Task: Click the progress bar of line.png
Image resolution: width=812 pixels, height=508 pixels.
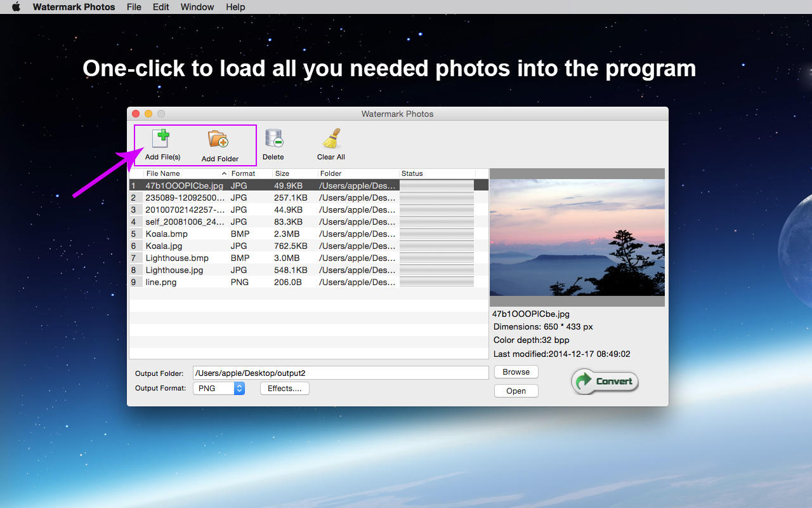Action: pyautogui.click(x=436, y=282)
